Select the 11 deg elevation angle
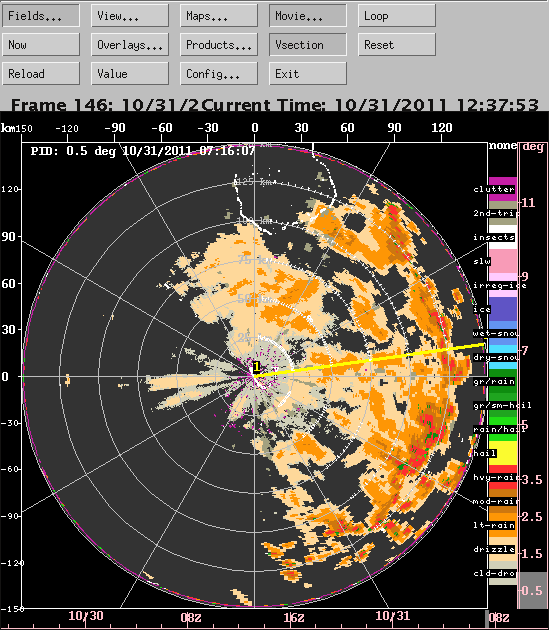 529,202
